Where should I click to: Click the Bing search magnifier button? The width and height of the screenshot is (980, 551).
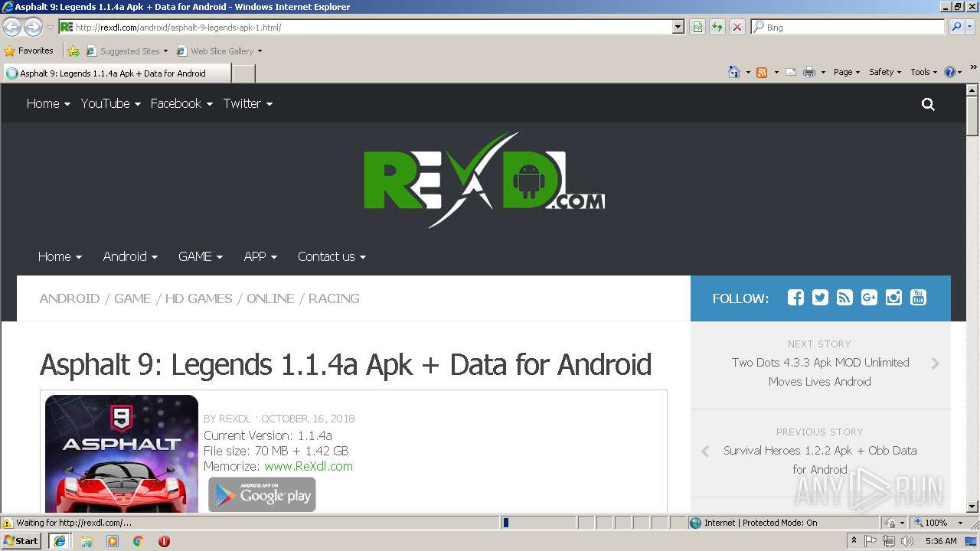click(x=956, y=27)
